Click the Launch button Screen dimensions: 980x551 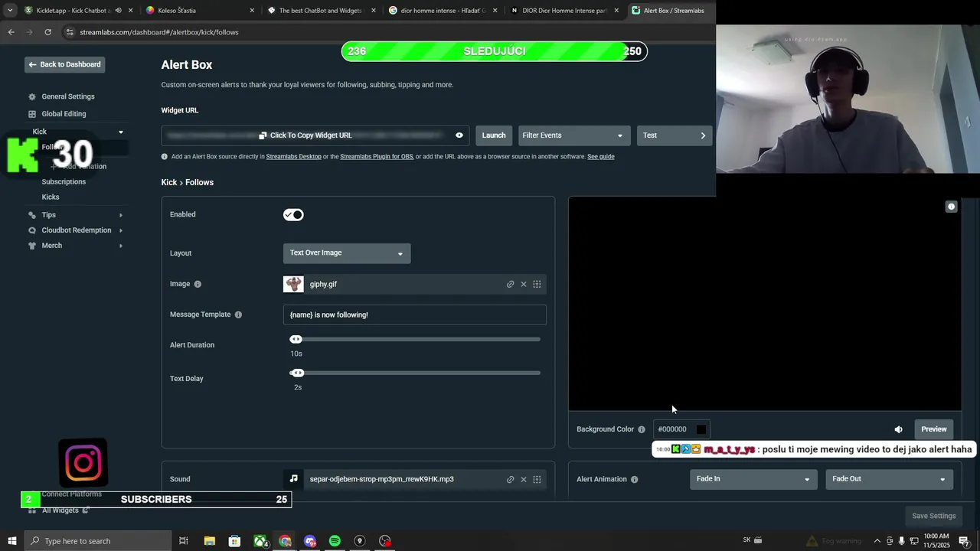(494, 135)
